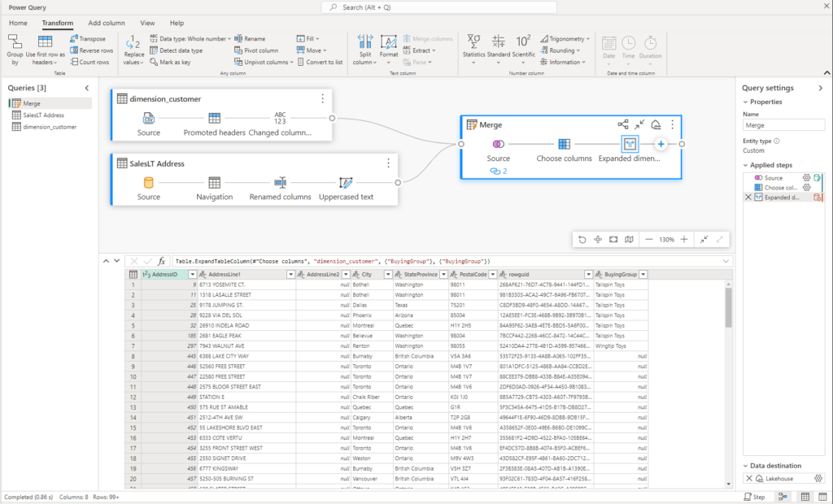833x504 pixels.
Task: Open the Fill dropdown
Action: click(308, 39)
